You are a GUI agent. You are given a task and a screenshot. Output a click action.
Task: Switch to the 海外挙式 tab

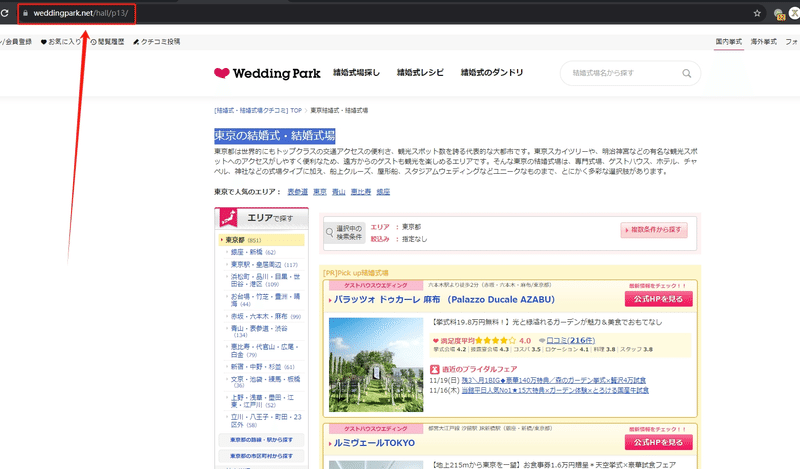point(763,42)
